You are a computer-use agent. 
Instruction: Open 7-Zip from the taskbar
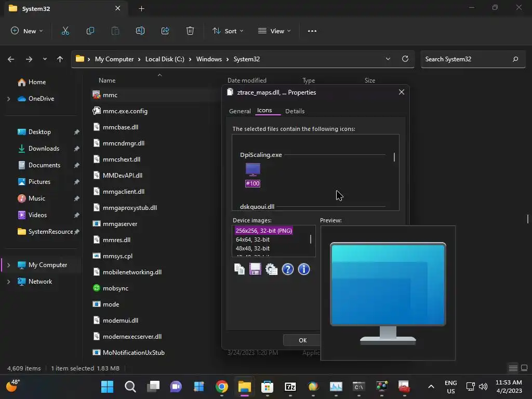tap(290, 387)
